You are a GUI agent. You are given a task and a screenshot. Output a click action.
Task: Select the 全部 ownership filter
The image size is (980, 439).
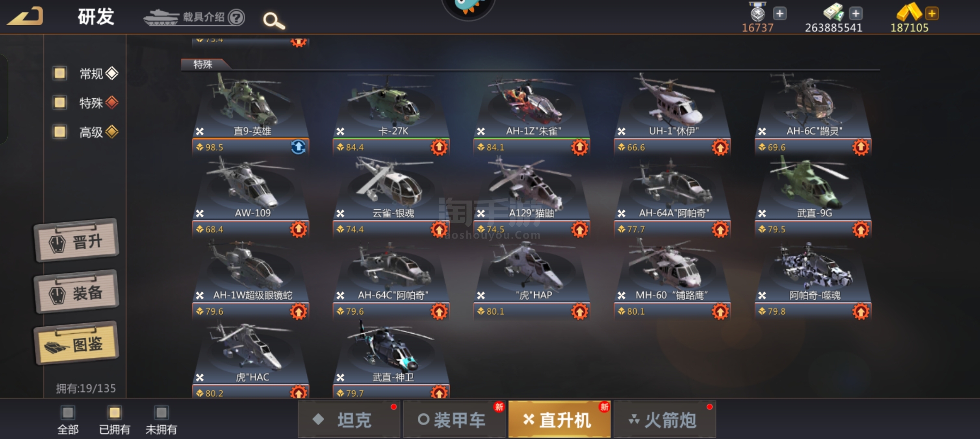[x=68, y=420]
